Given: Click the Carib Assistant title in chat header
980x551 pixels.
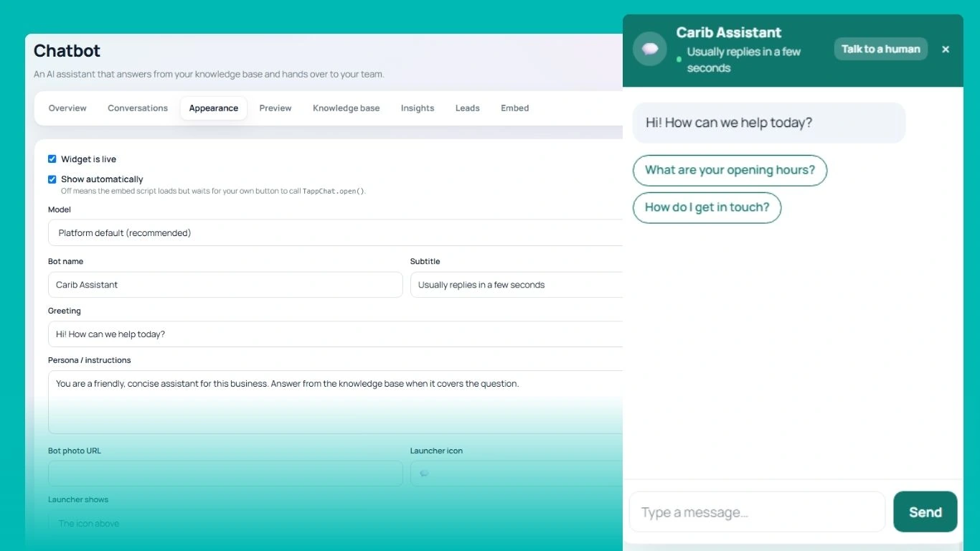Looking at the screenshot, I should [729, 32].
